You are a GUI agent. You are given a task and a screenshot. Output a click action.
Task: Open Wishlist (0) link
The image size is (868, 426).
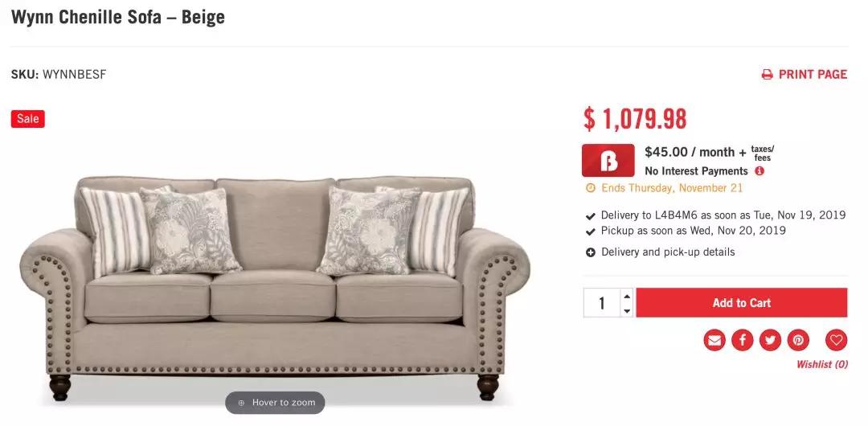[x=821, y=364]
